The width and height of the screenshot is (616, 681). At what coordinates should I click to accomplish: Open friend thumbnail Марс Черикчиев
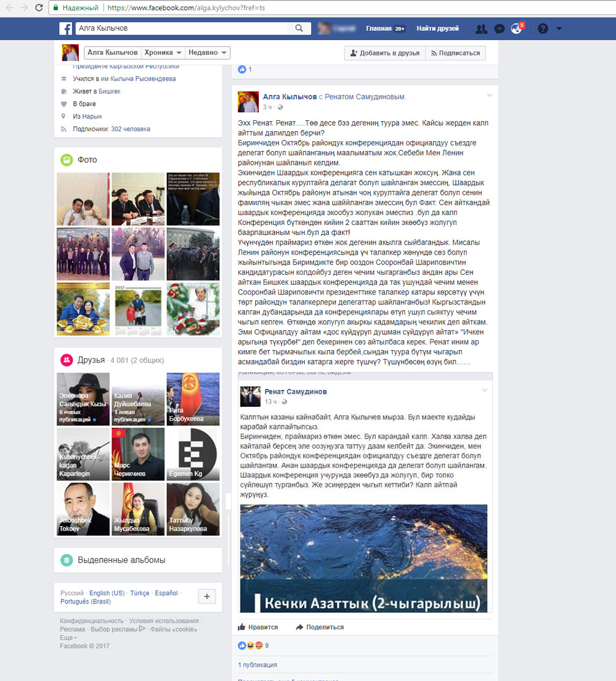(x=138, y=454)
